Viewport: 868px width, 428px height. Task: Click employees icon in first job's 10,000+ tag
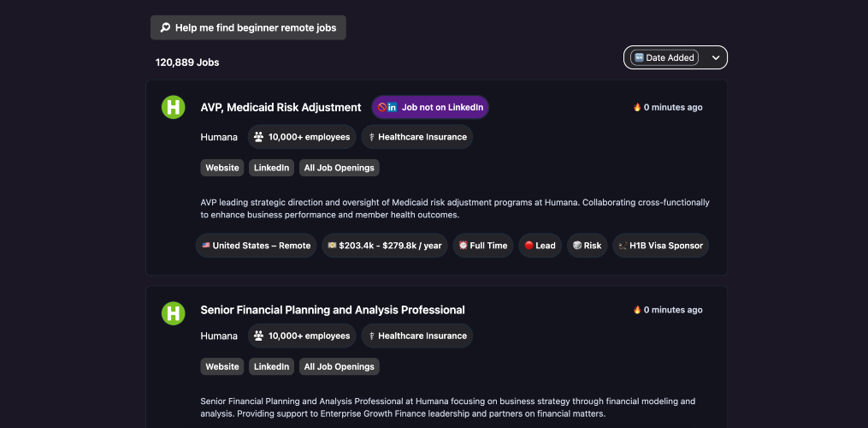click(258, 137)
